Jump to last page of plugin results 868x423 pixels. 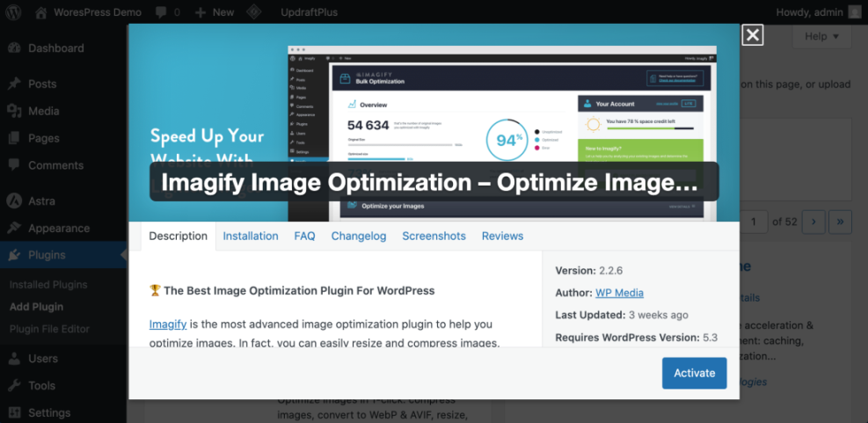tap(841, 222)
